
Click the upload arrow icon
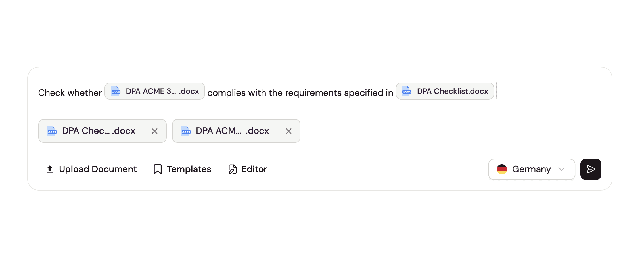pyautogui.click(x=50, y=169)
